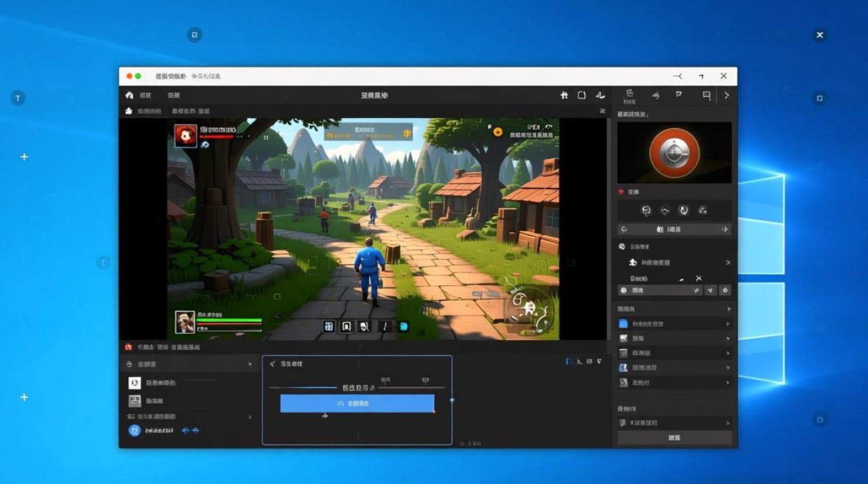This screenshot has width=868, height=484.
Task: Click the back arrow in center bottom panel
Action: 272,364
